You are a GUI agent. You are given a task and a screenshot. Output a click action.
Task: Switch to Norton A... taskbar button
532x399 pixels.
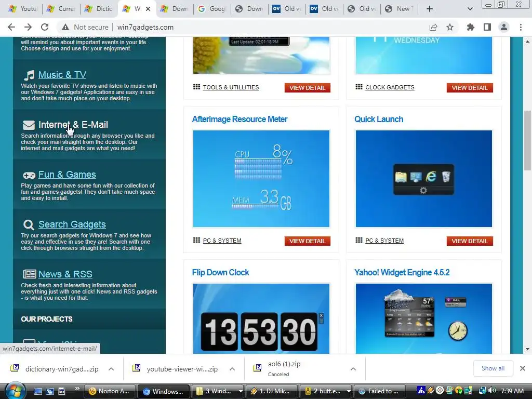click(110, 391)
